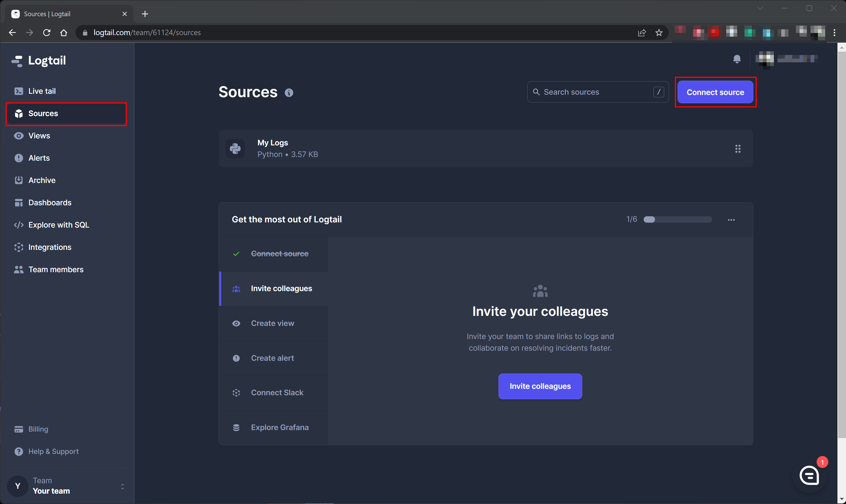This screenshot has width=846, height=504.
Task: Bookmark this page with star icon
Action: coord(659,33)
